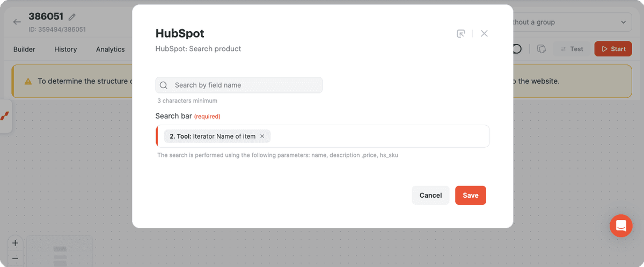Toggle the switch beside the copy icon
The width and height of the screenshot is (644, 267).
point(516,49)
